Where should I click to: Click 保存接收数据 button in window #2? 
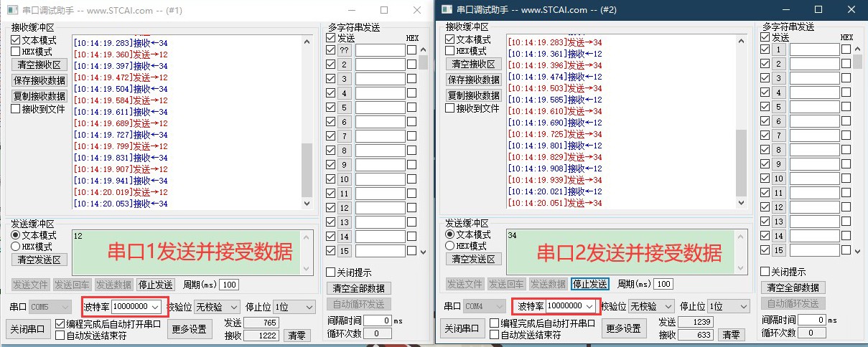474,80
